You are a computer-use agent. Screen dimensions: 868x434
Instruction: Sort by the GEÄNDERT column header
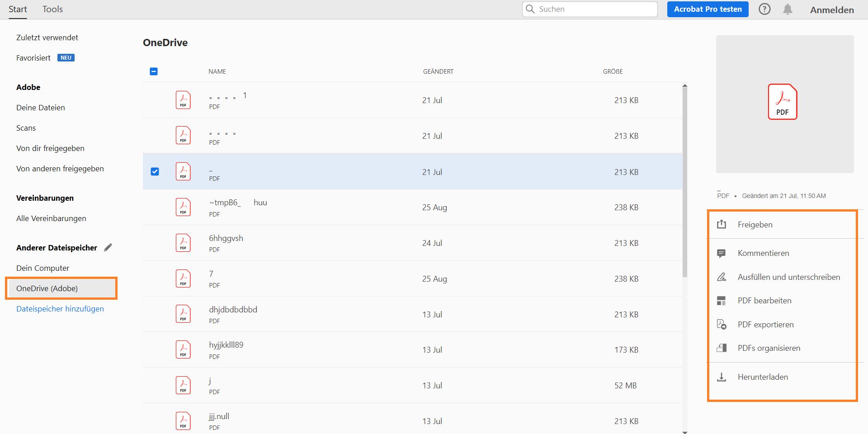coord(438,71)
